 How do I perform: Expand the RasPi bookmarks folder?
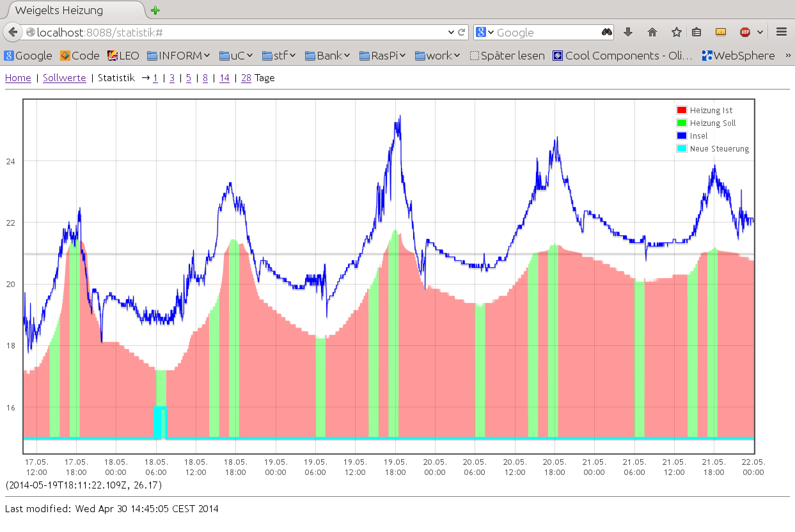382,56
